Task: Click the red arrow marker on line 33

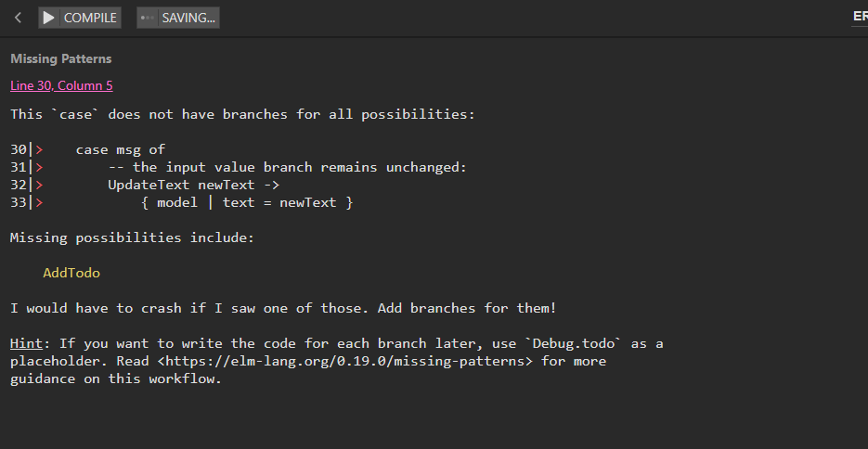Action: (39, 202)
